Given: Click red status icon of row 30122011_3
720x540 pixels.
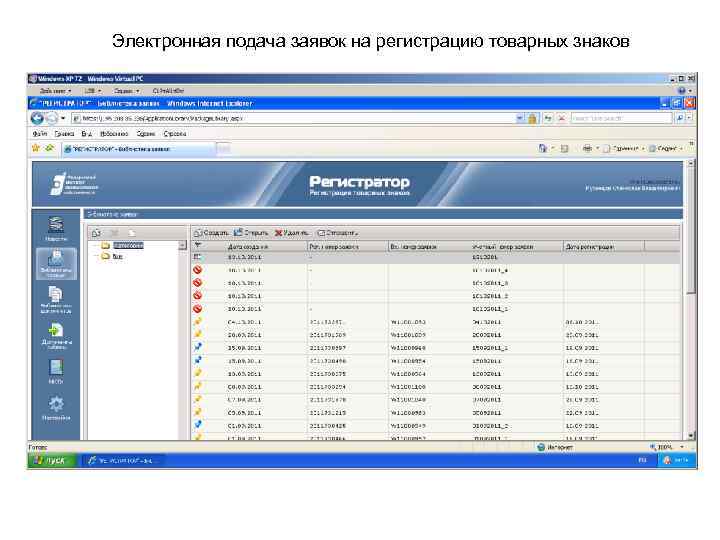Looking at the screenshot, I should click(198, 283).
